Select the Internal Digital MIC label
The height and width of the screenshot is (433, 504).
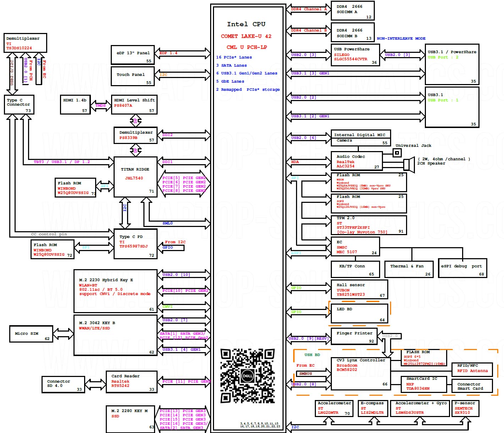coord(360,135)
